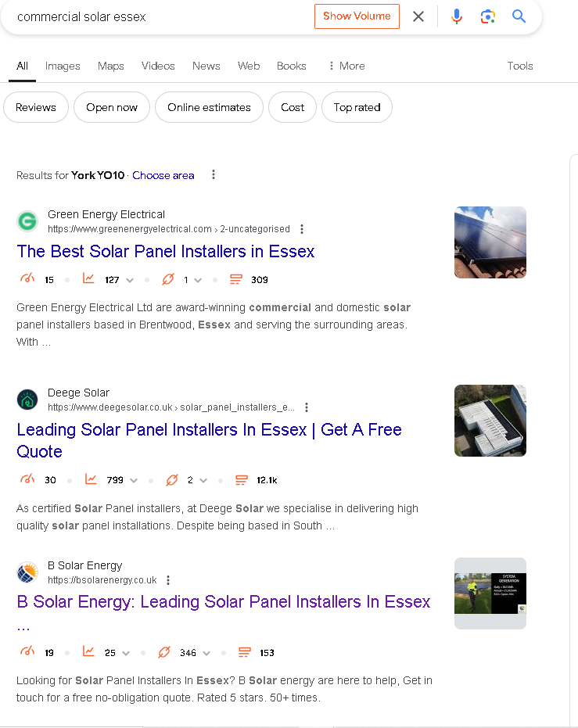This screenshot has height=728, width=578.
Task: Activate the Top rated filter chip
Action: [x=357, y=107]
